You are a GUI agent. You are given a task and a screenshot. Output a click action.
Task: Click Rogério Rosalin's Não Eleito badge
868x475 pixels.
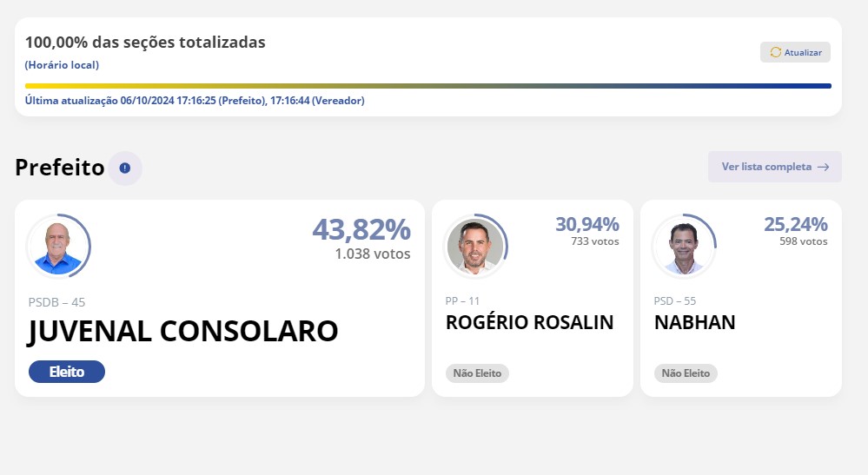477,373
